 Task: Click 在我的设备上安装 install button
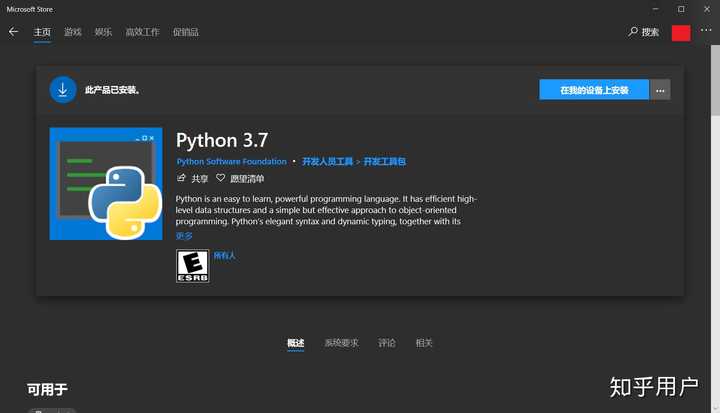click(594, 90)
